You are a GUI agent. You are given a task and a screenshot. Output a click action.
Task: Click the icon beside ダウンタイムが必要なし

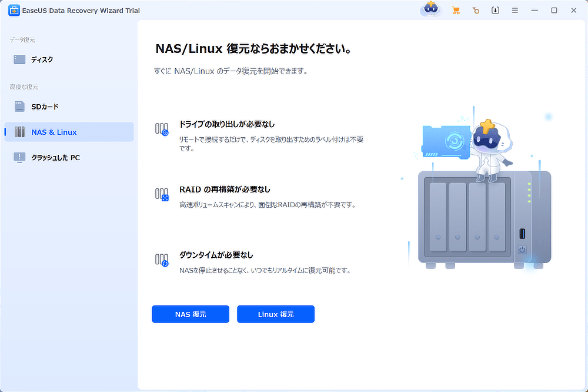pyautogui.click(x=162, y=260)
